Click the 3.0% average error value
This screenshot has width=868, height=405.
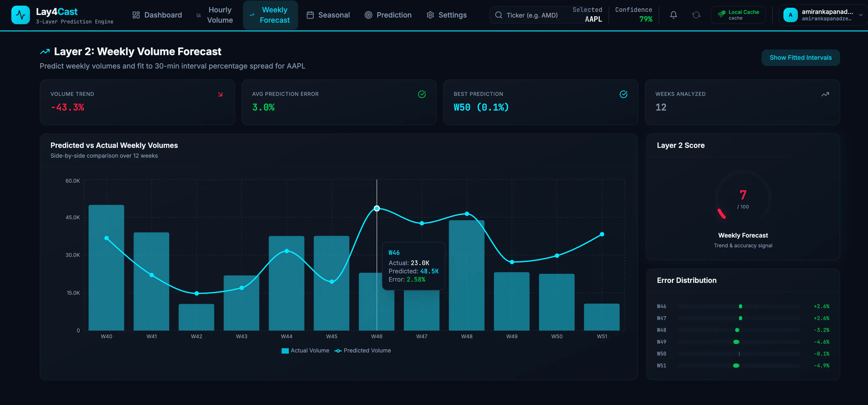click(264, 107)
